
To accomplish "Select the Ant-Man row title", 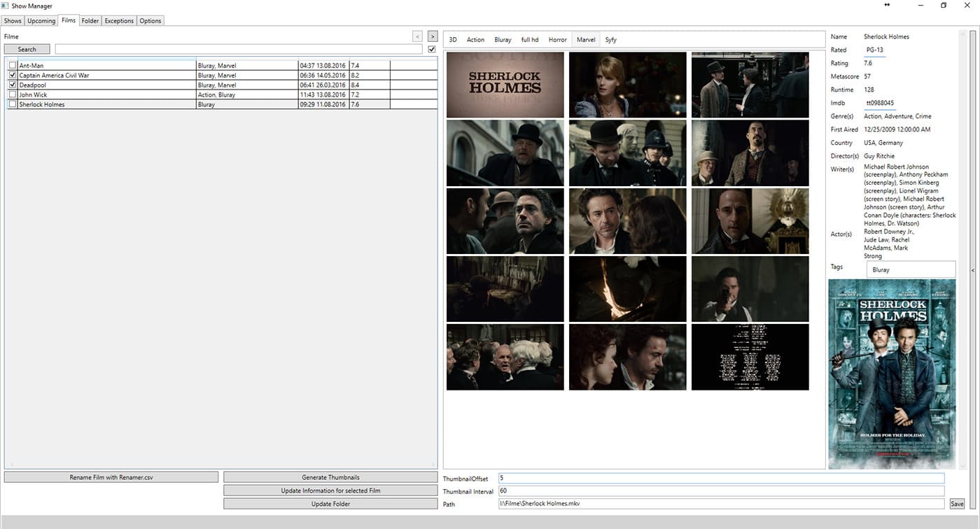I will 31,65.
